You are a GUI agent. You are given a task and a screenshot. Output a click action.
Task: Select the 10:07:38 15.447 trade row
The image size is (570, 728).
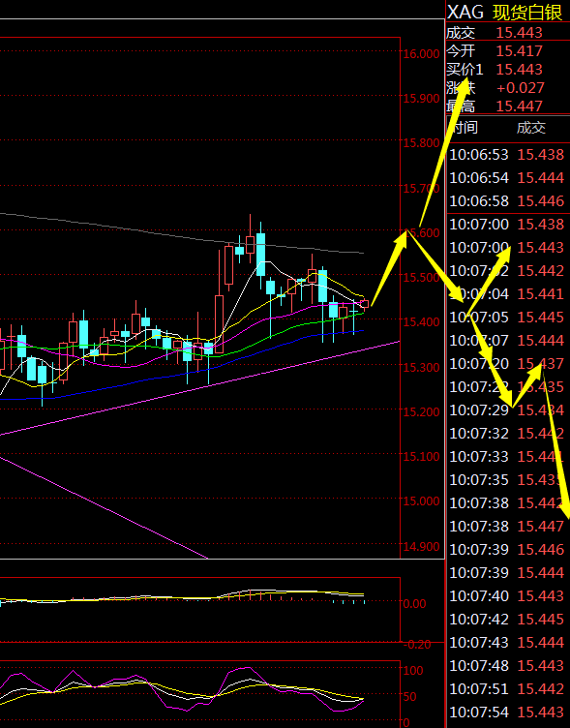(507, 527)
